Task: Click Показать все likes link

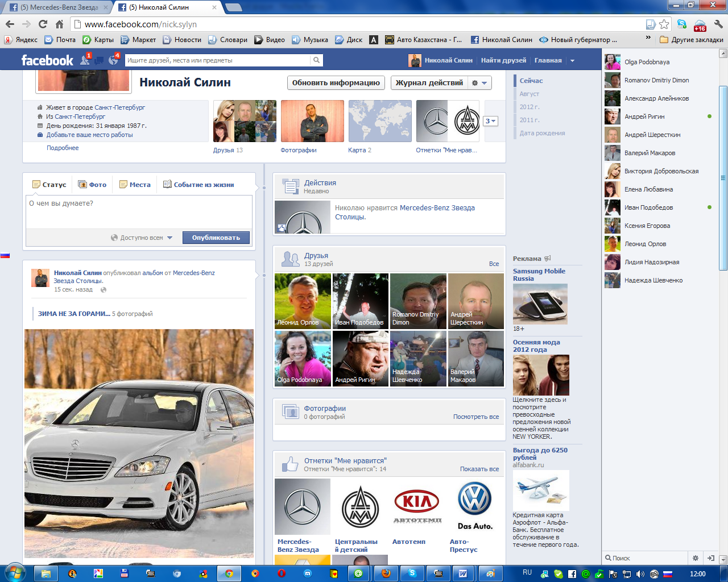Action: pyautogui.click(x=479, y=469)
